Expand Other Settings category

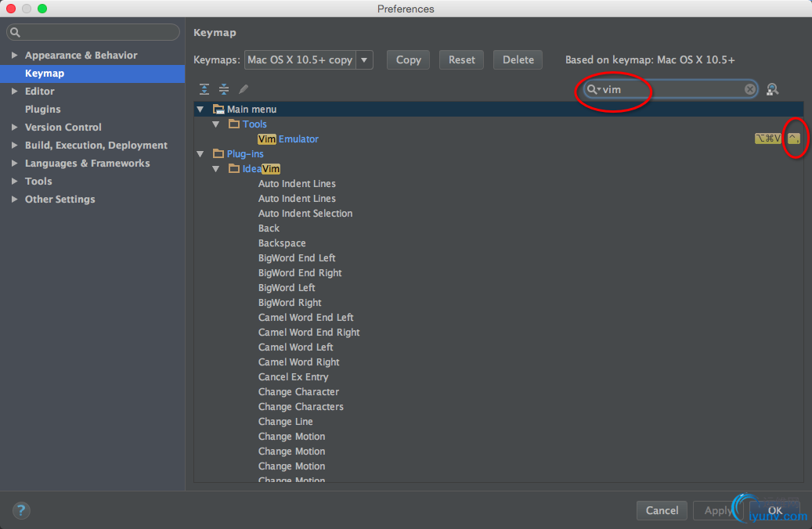tap(15, 200)
